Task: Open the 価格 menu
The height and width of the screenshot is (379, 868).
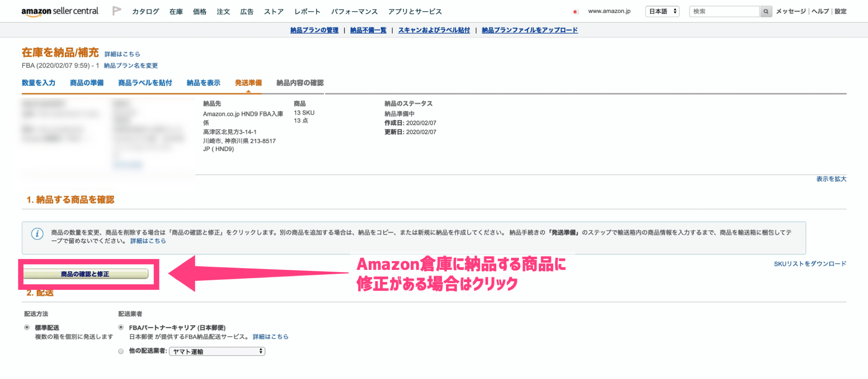Action: pos(200,12)
